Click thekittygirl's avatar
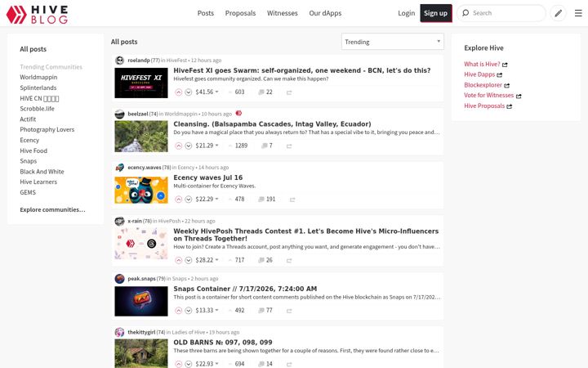 pyautogui.click(x=119, y=332)
